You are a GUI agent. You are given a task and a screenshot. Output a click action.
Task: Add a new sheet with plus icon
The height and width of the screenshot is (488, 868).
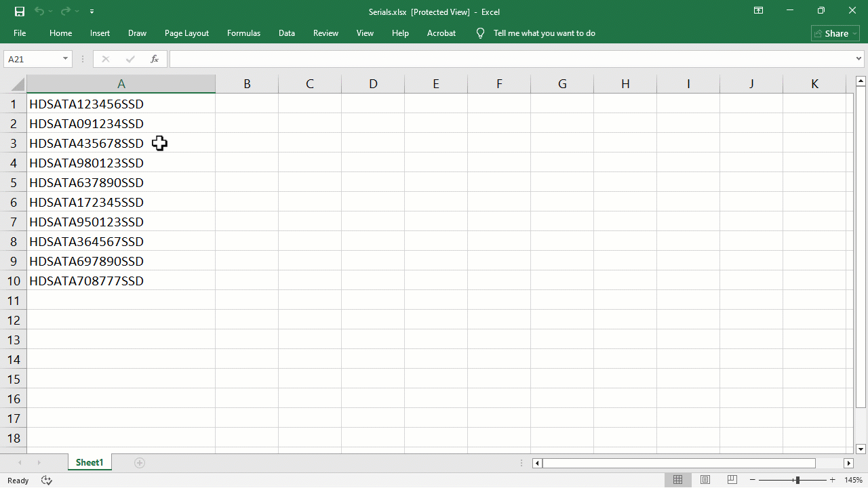[x=140, y=462]
